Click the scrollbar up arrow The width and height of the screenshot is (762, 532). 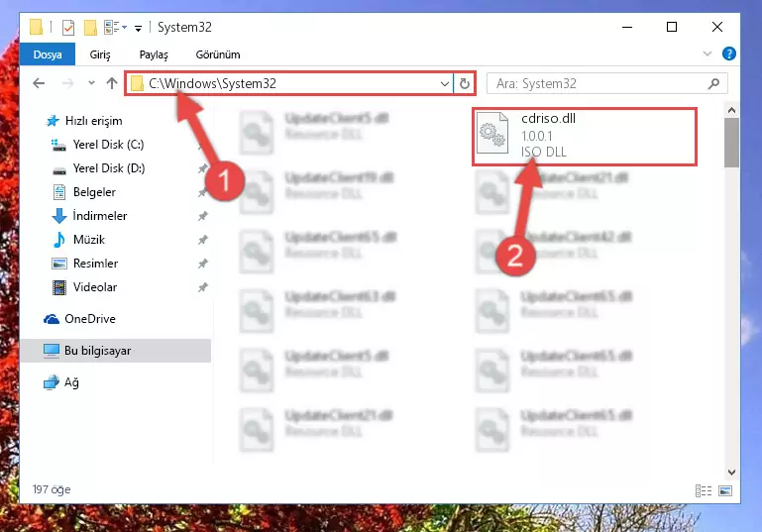click(731, 111)
